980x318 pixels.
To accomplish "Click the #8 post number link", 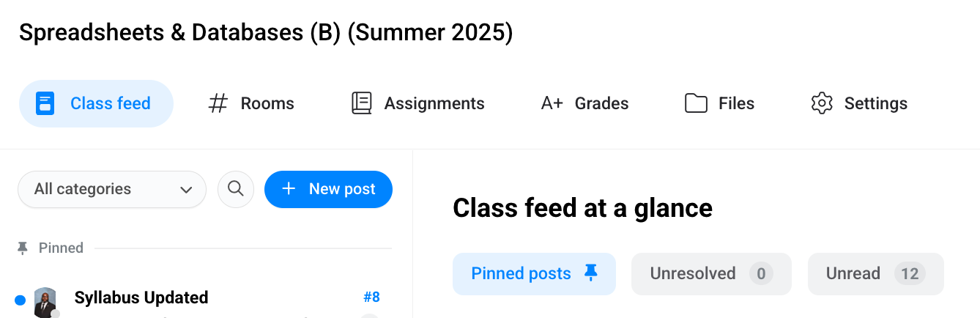I will click(x=371, y=297).
